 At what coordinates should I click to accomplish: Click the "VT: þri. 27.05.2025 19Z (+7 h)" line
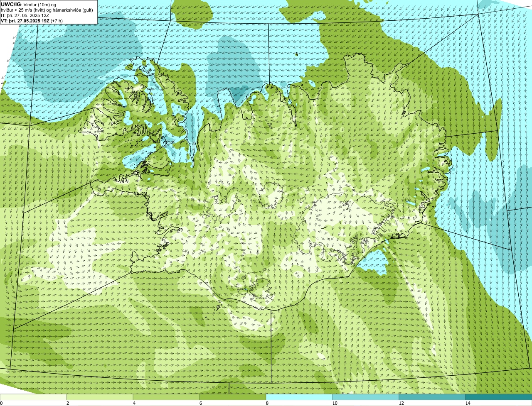click(32, 21)
